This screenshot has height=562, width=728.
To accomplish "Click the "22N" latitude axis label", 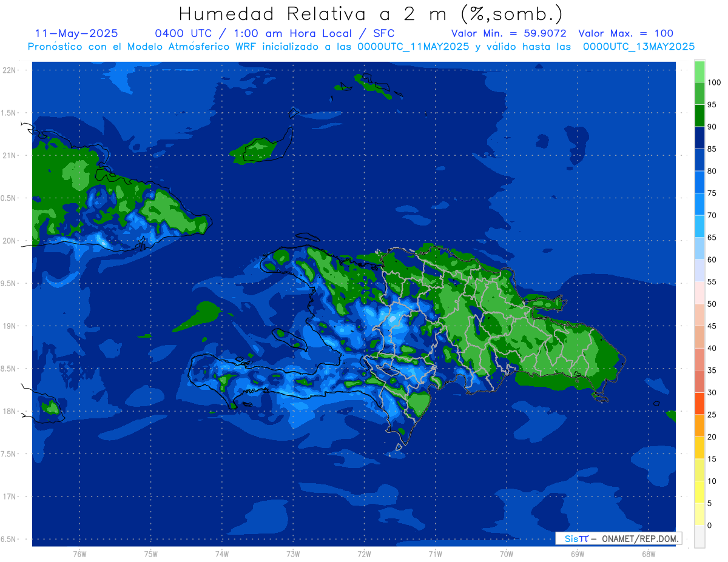I will pos(8,70).
